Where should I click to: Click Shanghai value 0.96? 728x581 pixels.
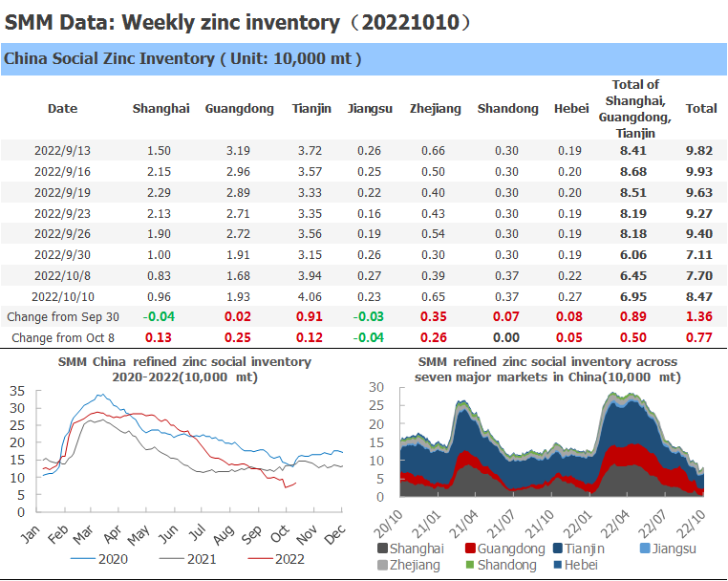tap(159, 297)
